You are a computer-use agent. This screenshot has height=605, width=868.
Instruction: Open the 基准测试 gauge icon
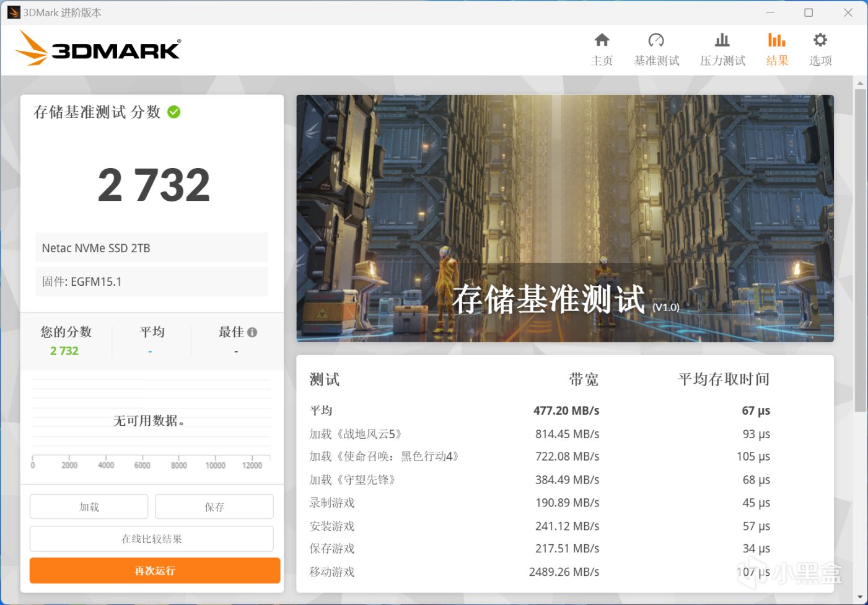click(656, 40)
